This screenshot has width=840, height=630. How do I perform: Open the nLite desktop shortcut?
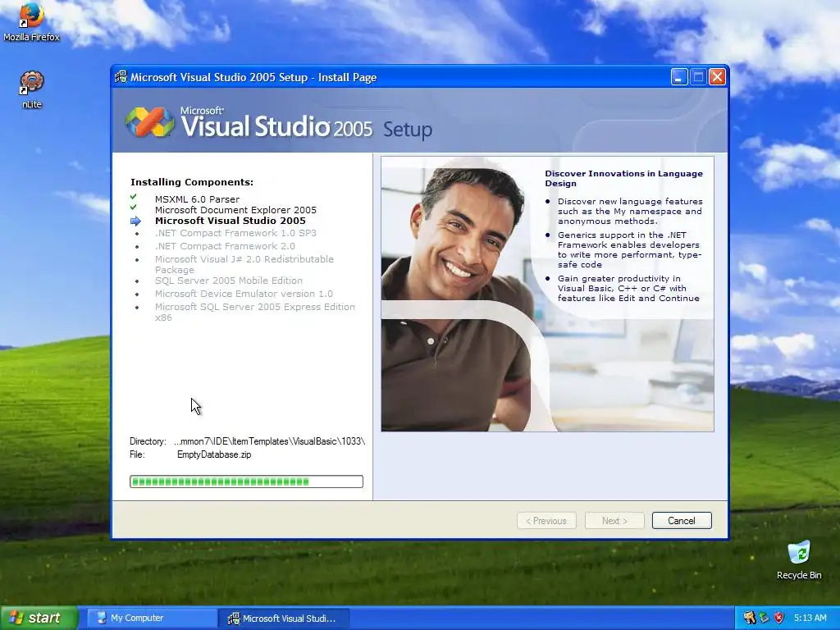(32, 89)
